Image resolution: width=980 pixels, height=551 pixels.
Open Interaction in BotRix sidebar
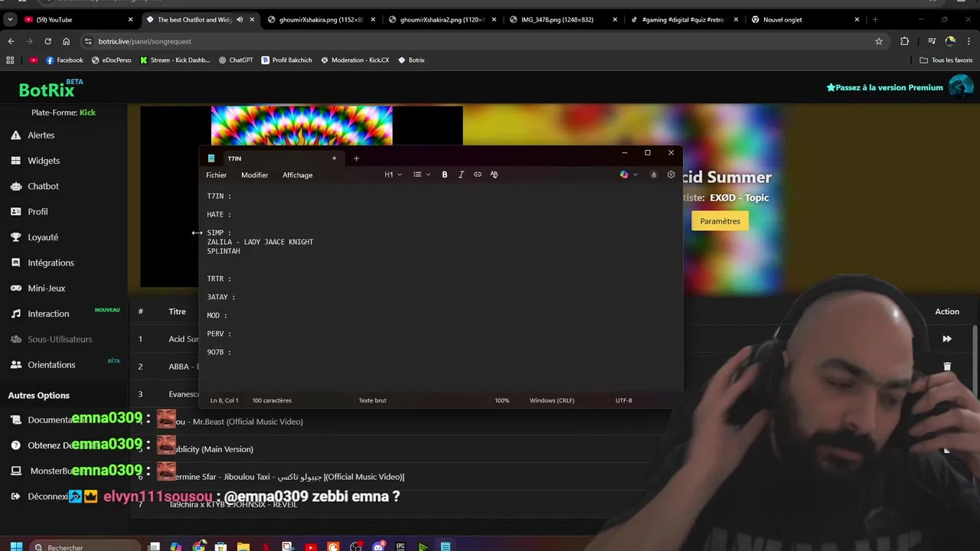click(48, 314)
